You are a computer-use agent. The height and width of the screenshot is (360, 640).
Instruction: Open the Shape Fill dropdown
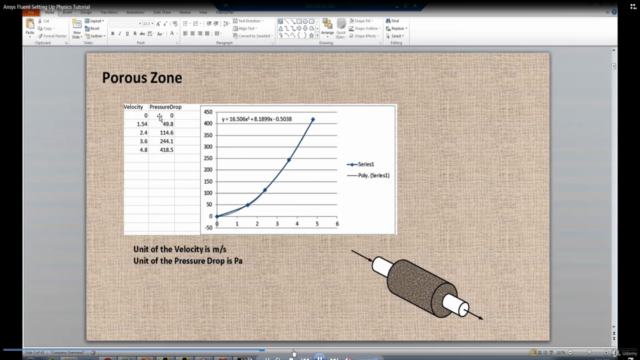click(x=360, y=21)
